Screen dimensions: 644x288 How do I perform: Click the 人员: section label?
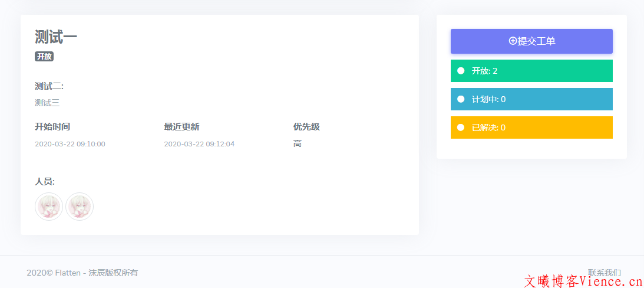point(45,182)
